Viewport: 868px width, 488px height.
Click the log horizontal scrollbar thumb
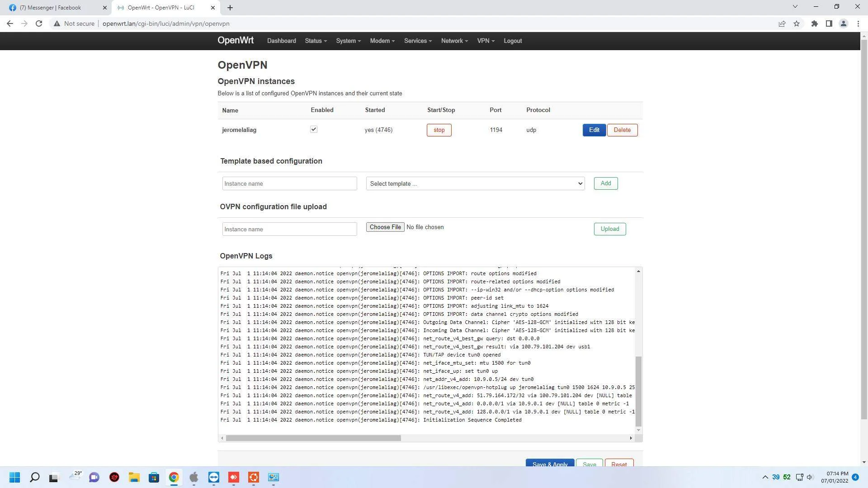(x=313, y=438)
